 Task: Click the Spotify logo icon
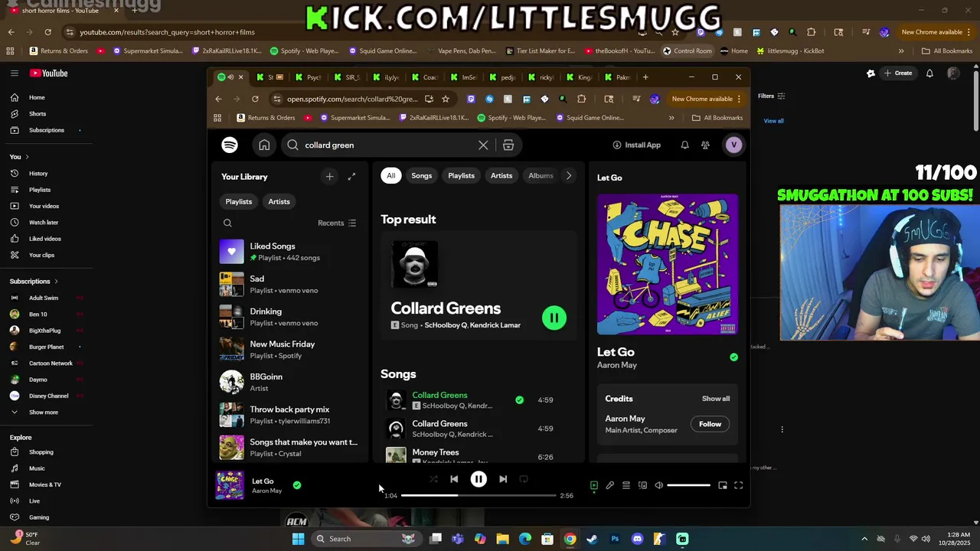click(x=230, y=145)
